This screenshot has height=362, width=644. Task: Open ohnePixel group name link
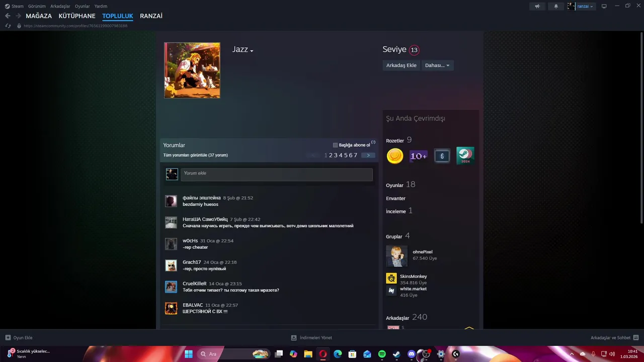click(x=423, y=252)
